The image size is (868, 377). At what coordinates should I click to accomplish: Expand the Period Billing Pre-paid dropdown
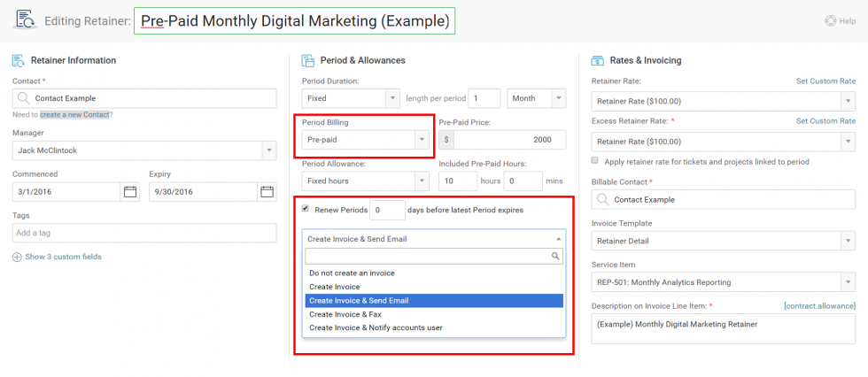[421, 140]
